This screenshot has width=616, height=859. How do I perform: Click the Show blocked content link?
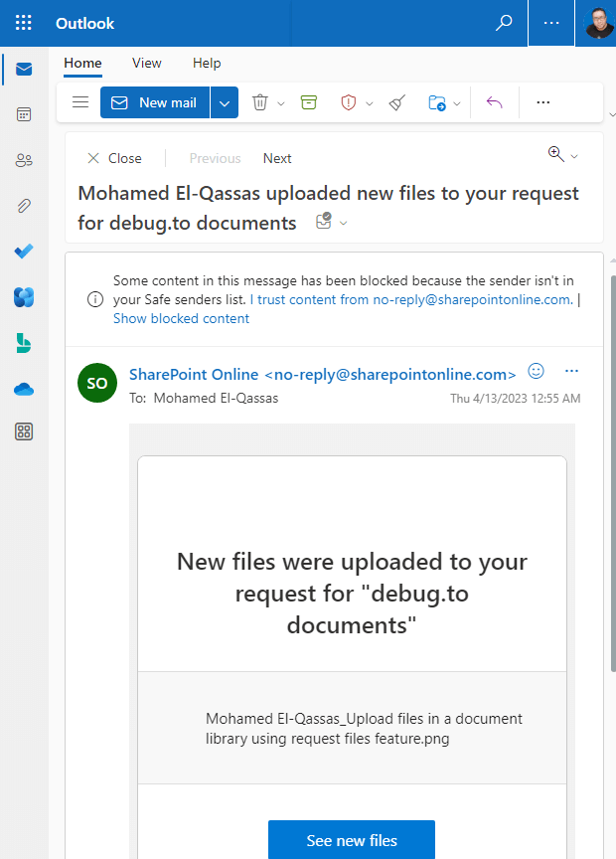pyautogui.click(x=181, y=319)
